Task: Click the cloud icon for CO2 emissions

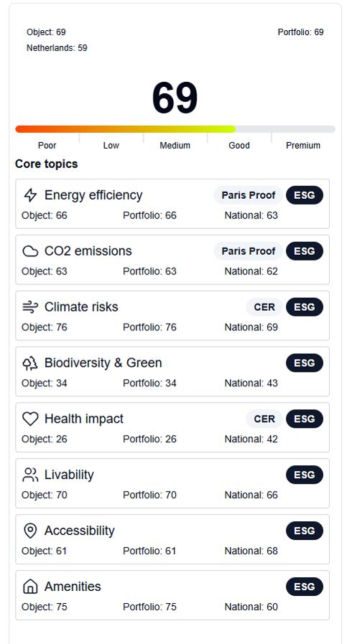Action: pos(30,251)
